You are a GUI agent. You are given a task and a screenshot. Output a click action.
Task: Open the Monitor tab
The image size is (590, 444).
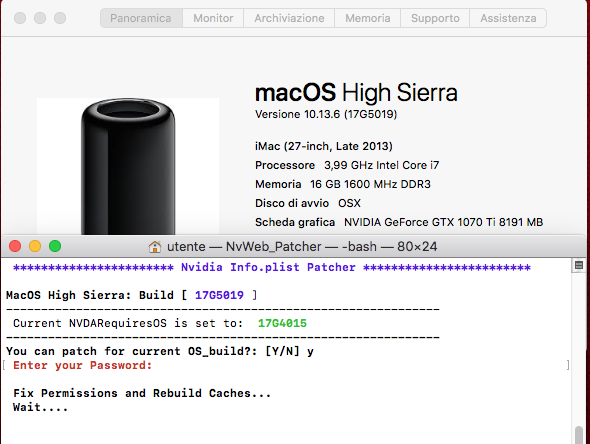(213, 18)
